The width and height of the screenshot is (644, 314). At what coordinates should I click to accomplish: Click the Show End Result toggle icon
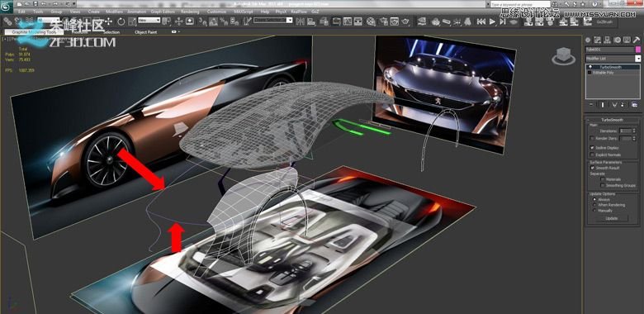click(x=603, y=104)
